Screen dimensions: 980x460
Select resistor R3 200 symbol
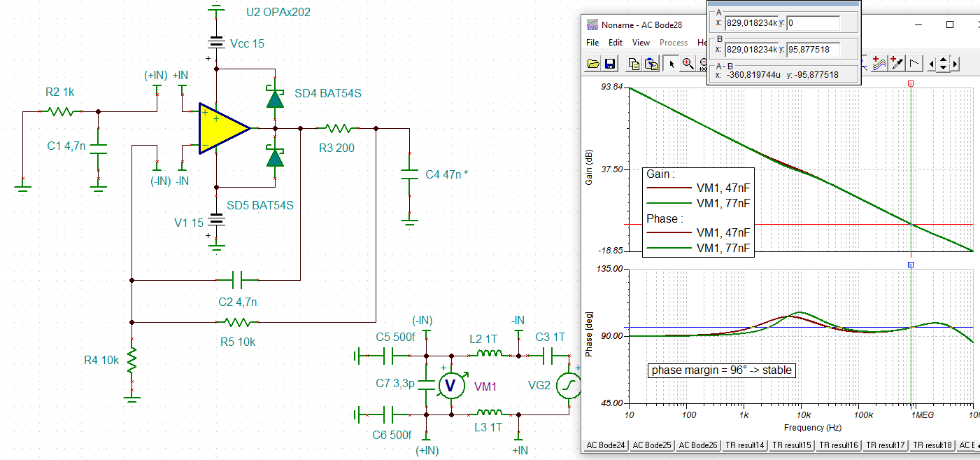point(339,129)
